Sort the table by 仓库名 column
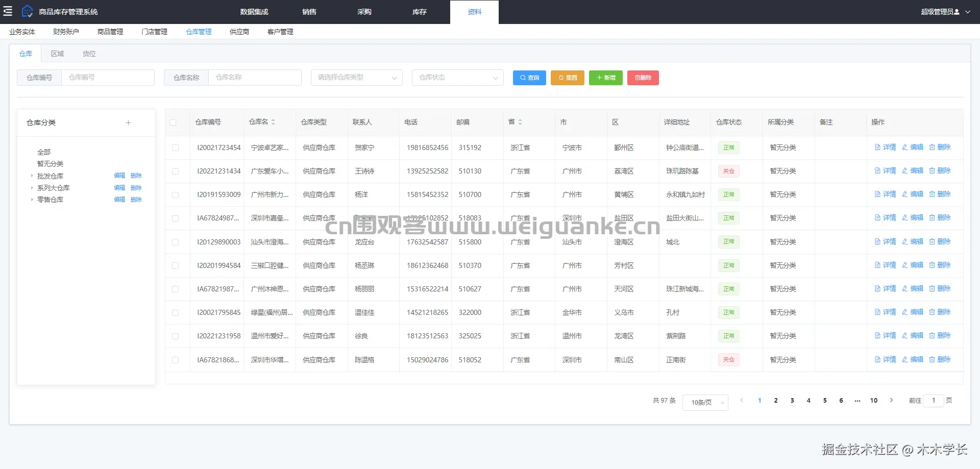Screen dimensions: 980x469 273,122
